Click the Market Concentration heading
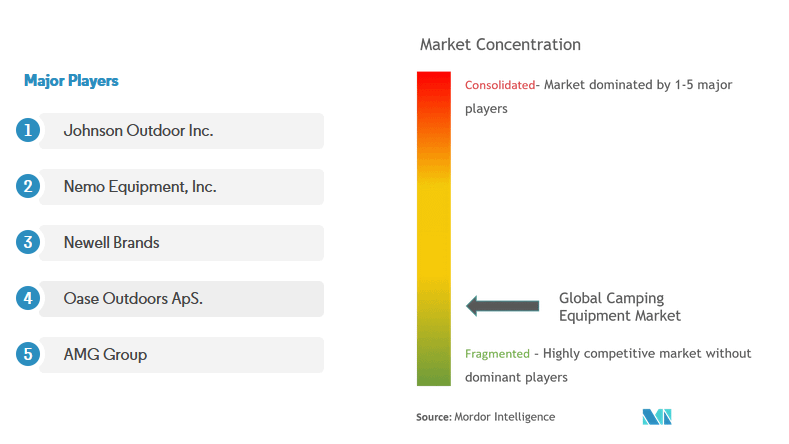The height and width of the screenshot is (444, 789). (x=500, y=45)
